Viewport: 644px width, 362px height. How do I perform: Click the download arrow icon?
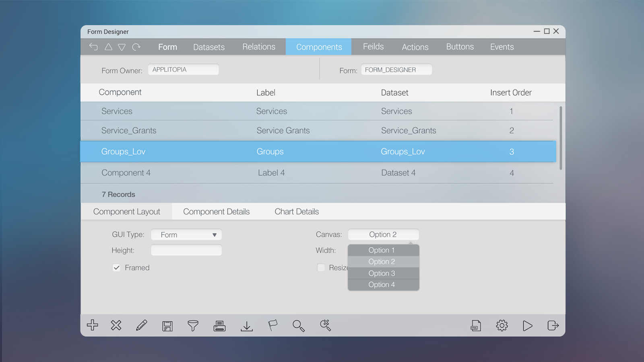[247, 326]
